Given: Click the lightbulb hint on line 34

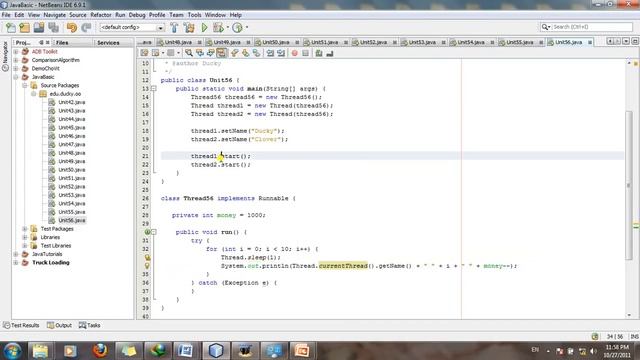Looking at the screenshot, I should point(147,266).
